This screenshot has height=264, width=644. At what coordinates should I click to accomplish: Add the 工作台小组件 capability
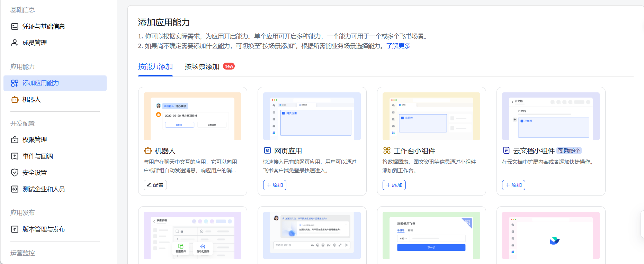(394, 185)
